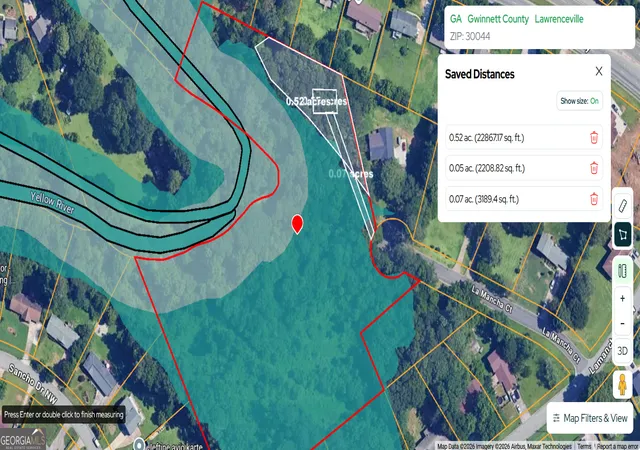640x450 pixels.
Task: Open the Terms link in map footer
Action: coord(584,446)
